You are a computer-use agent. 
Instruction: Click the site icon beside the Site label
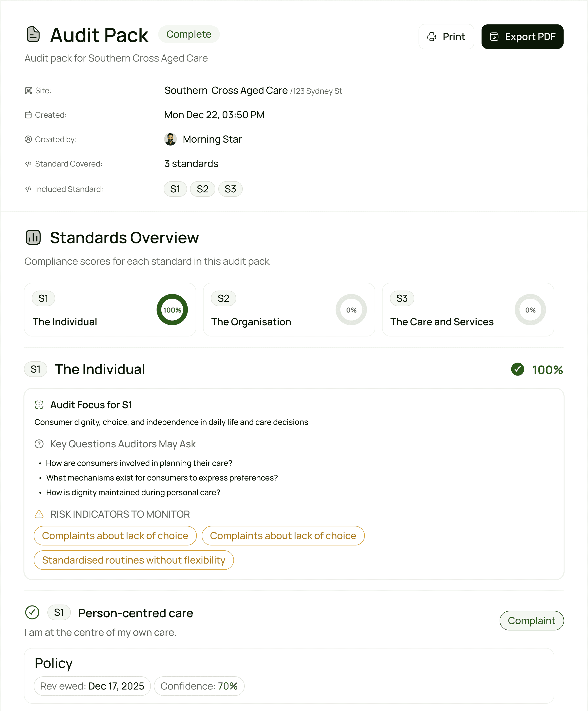click(28, 90)
